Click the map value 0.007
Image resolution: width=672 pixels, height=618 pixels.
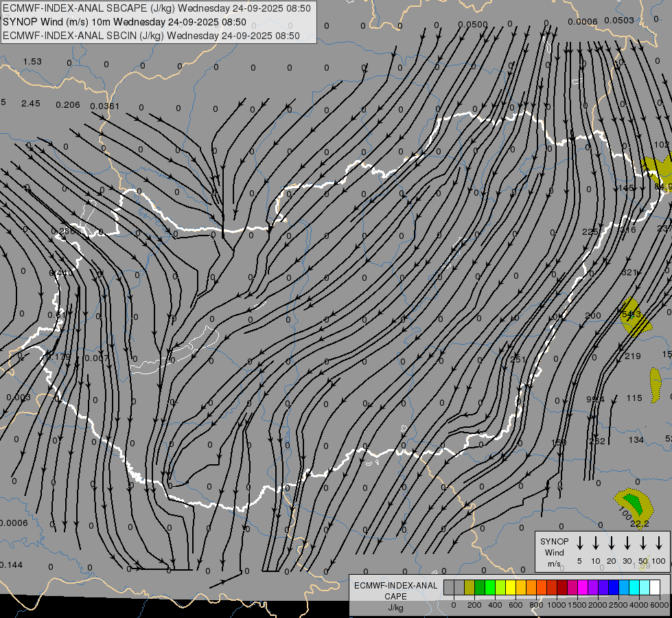96,358
